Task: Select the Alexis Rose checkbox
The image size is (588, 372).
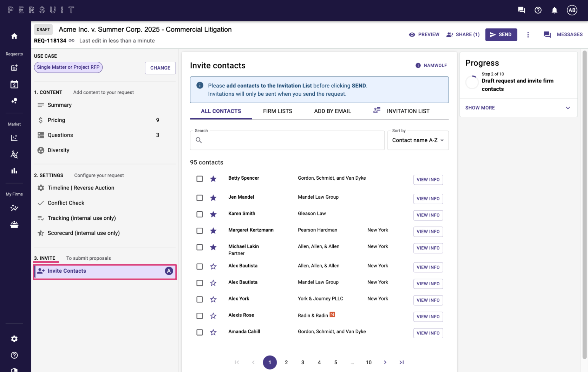Action: [200, 316]
